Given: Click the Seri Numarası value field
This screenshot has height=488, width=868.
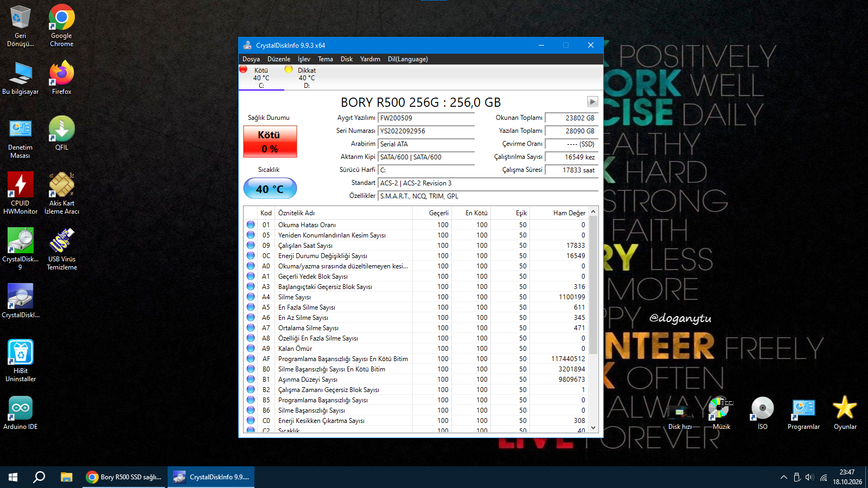Looking at the screenshot, I should [426, 131].
